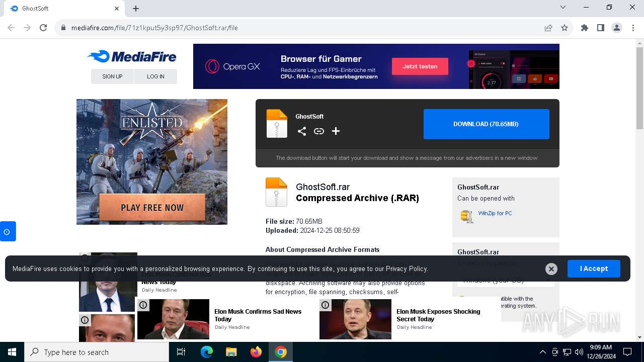Image resolution: width=644 pixels, height=362 pixels.
Task: View site information lock icon
Action: (63, 28)
